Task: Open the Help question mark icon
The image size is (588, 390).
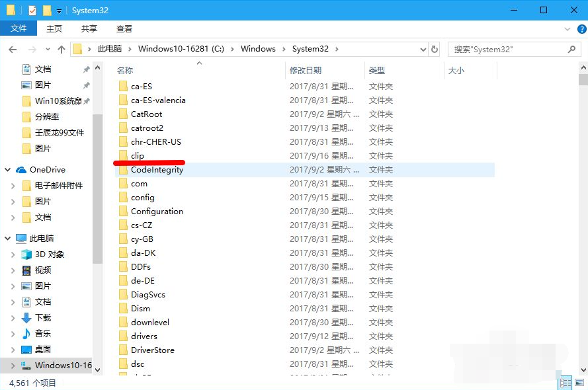Action: tap(581, 29)
